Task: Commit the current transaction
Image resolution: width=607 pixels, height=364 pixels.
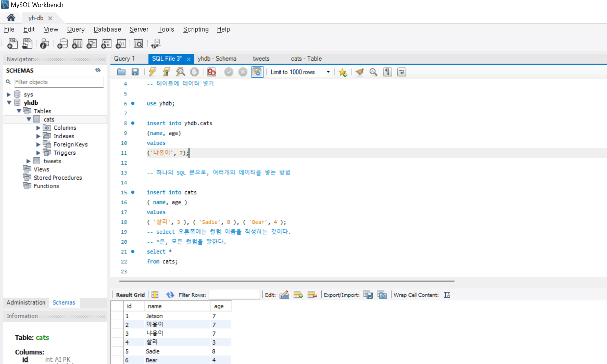Action: tap(229, 72)
